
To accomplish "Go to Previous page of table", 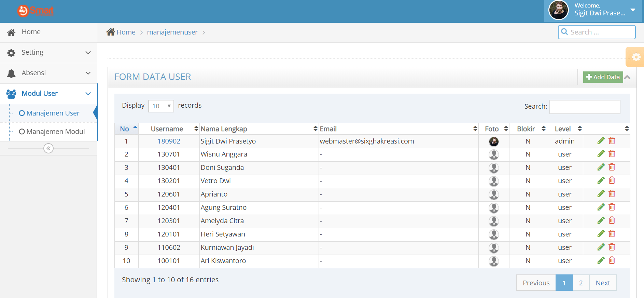I will (536, 283).
